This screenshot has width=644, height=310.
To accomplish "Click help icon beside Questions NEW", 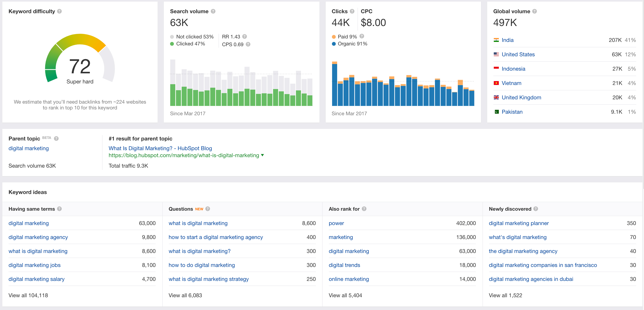I will tap(208, 209).
